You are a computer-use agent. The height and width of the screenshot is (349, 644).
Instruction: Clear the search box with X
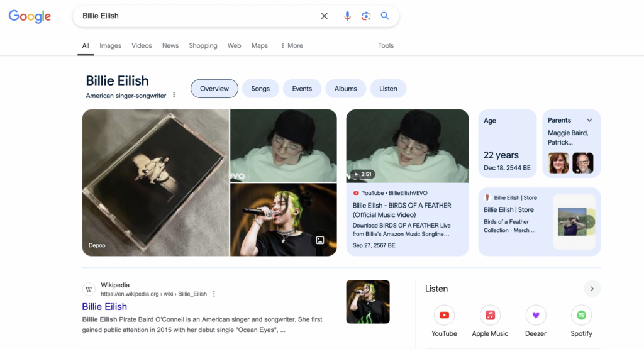coord(325,16)
